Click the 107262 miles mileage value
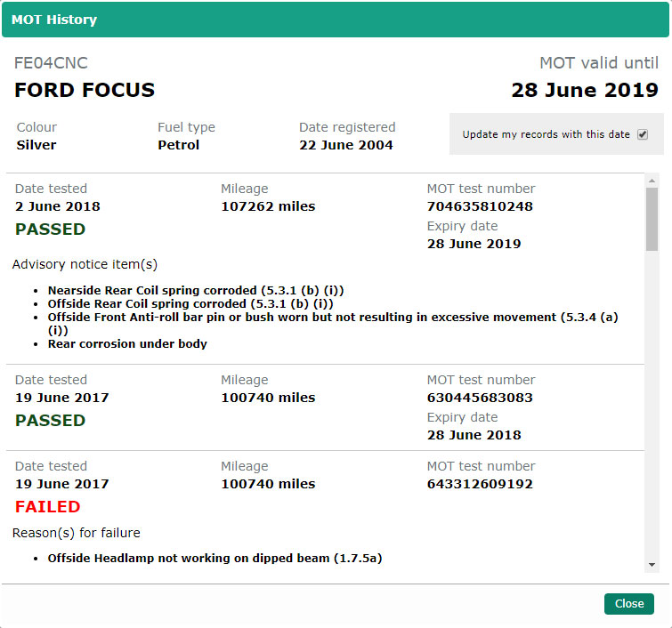672x628 pixels. 268,206
